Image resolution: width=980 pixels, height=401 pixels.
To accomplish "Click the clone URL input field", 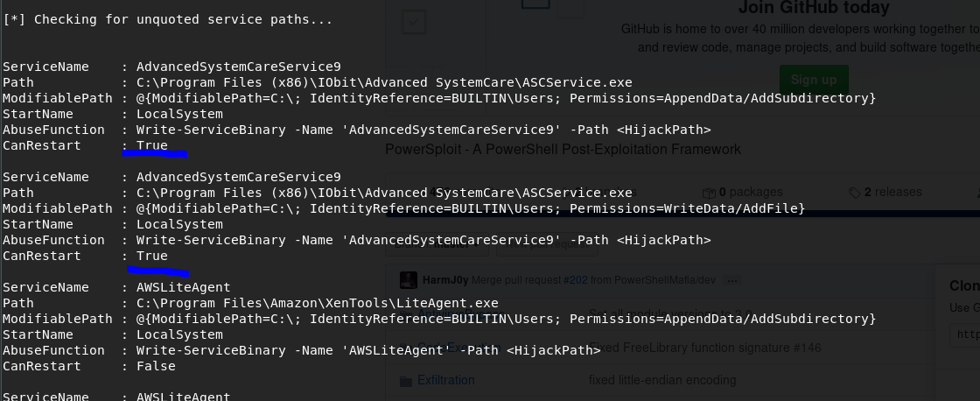I will (x=964, y=334).
